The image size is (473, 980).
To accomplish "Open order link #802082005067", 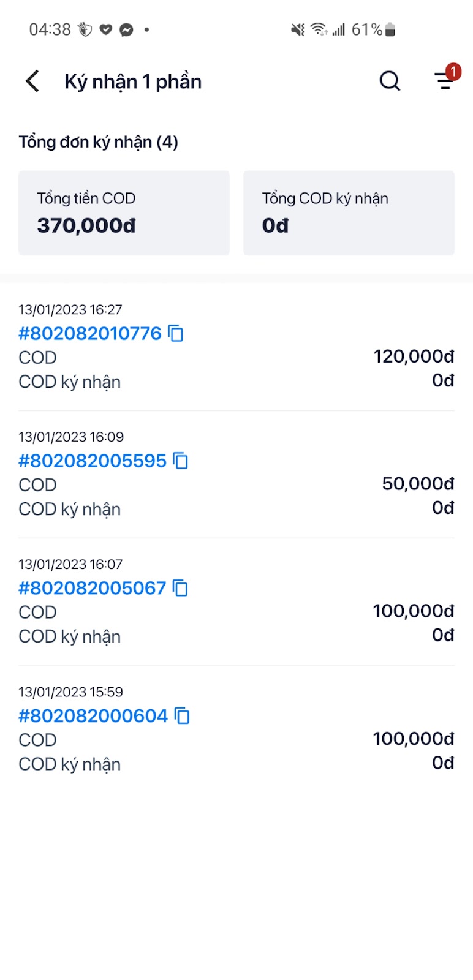I will tap(93, 588).
